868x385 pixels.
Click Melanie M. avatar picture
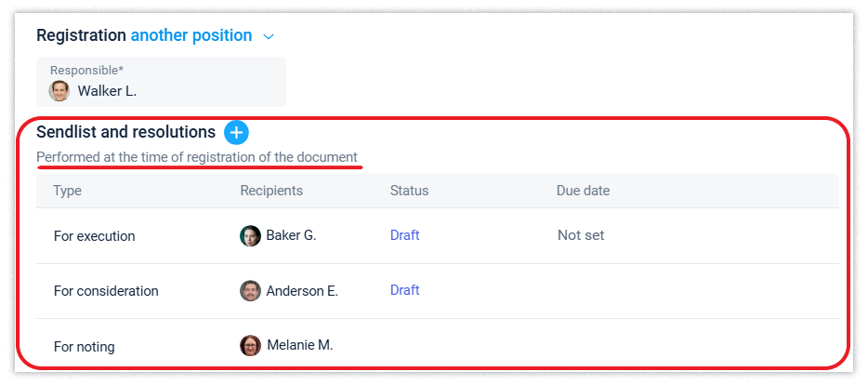point(250,345)
